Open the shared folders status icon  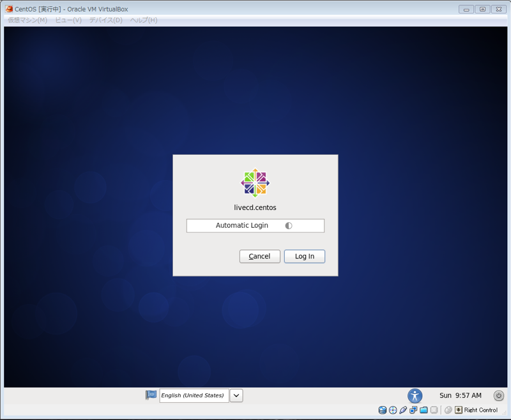tap(423, 410)
